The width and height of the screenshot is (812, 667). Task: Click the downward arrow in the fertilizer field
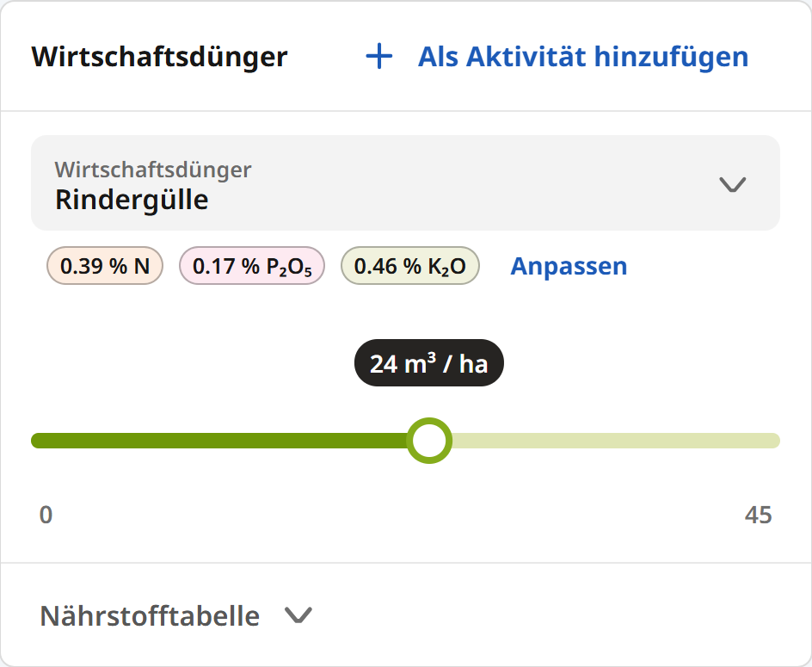732,183
